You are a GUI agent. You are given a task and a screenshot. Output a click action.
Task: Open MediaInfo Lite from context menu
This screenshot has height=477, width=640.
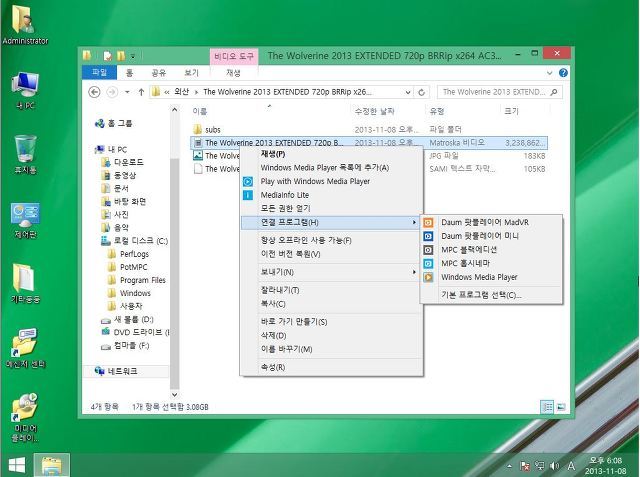tap(331, 195)
